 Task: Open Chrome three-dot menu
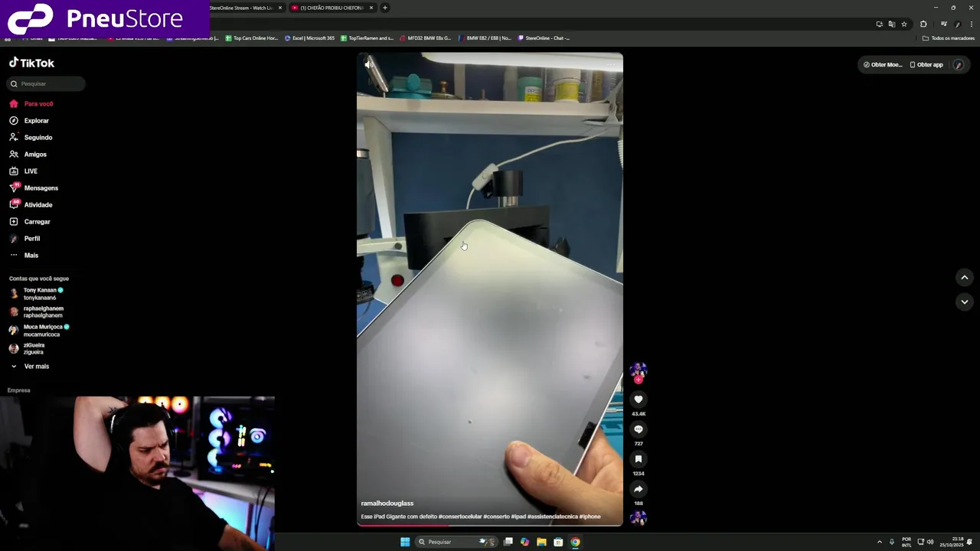[x=972, y=24]
